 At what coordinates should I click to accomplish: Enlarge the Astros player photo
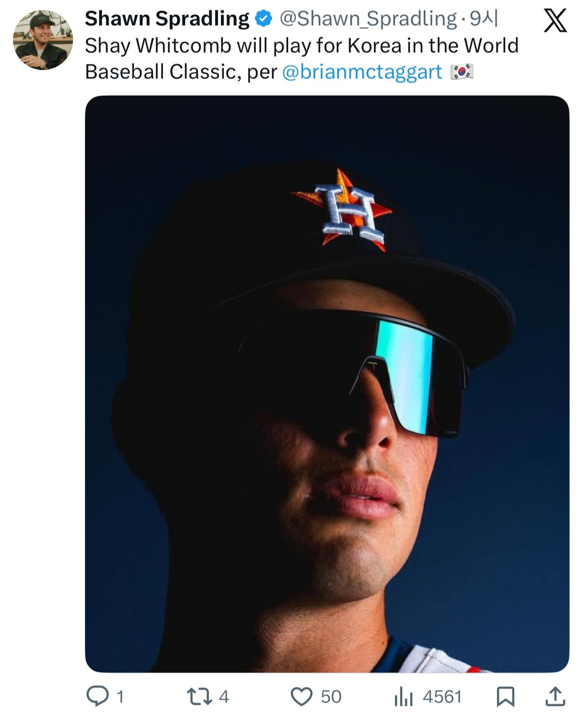(327, 383)
